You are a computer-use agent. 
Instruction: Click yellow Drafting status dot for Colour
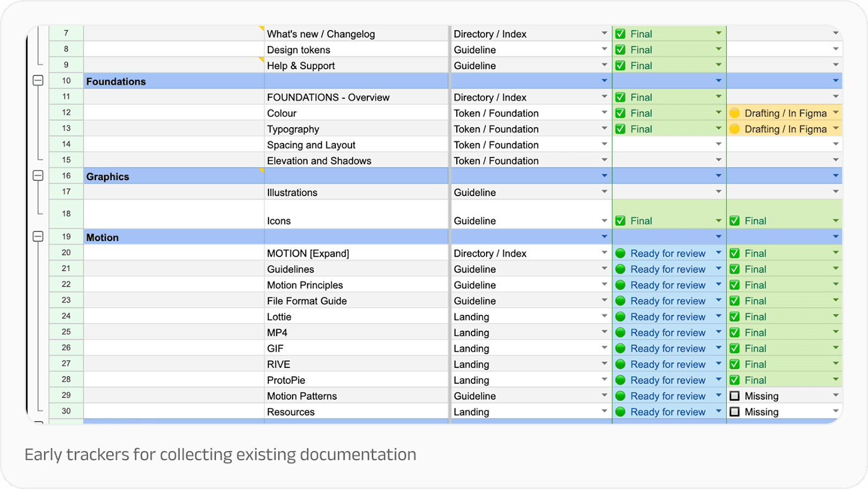[735, 113]
